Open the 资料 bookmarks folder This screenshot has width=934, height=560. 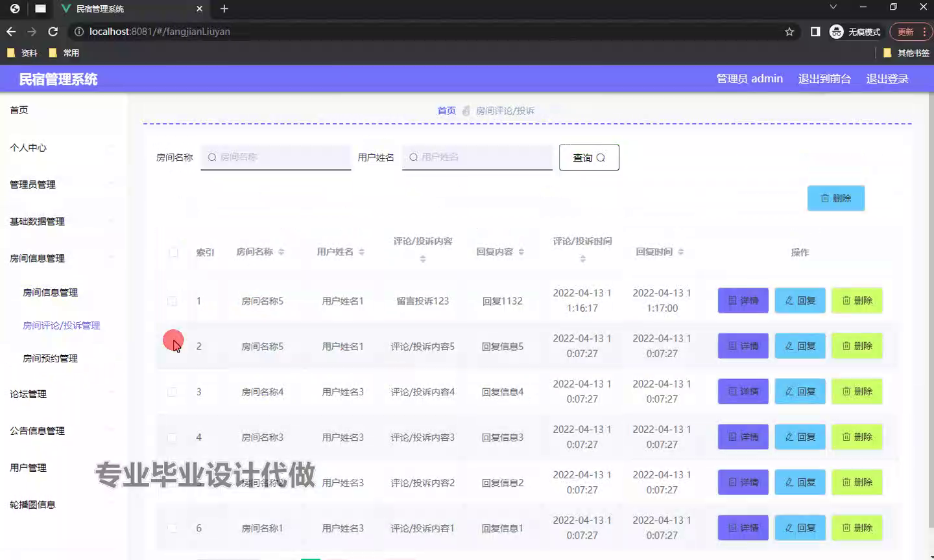tap(22, 53)
